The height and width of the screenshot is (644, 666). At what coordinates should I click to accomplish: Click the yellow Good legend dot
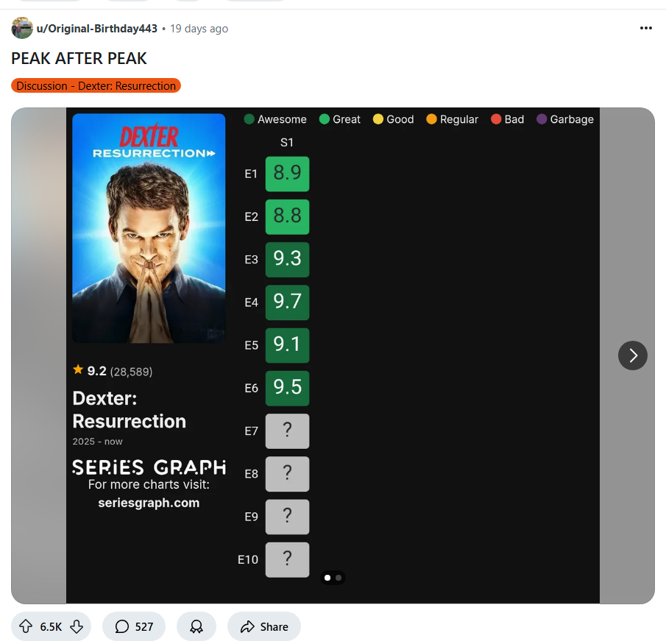pyautogui.click(x=378, y=119)
